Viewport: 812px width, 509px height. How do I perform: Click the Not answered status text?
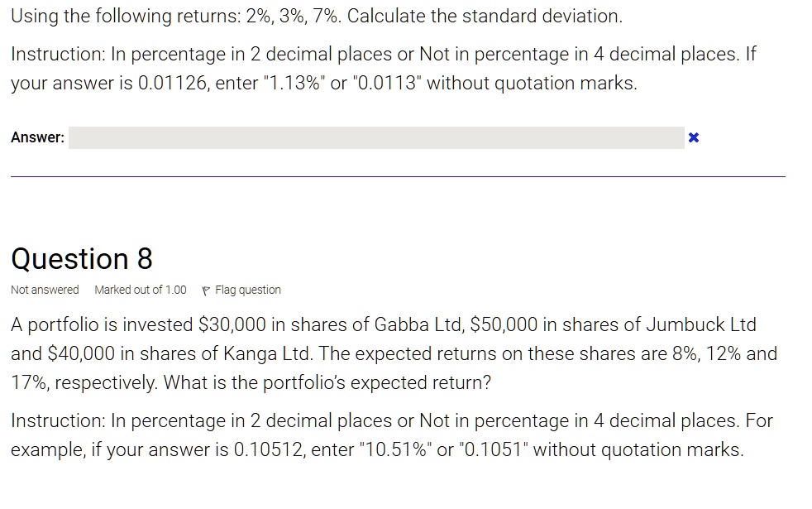pos(45,290)
